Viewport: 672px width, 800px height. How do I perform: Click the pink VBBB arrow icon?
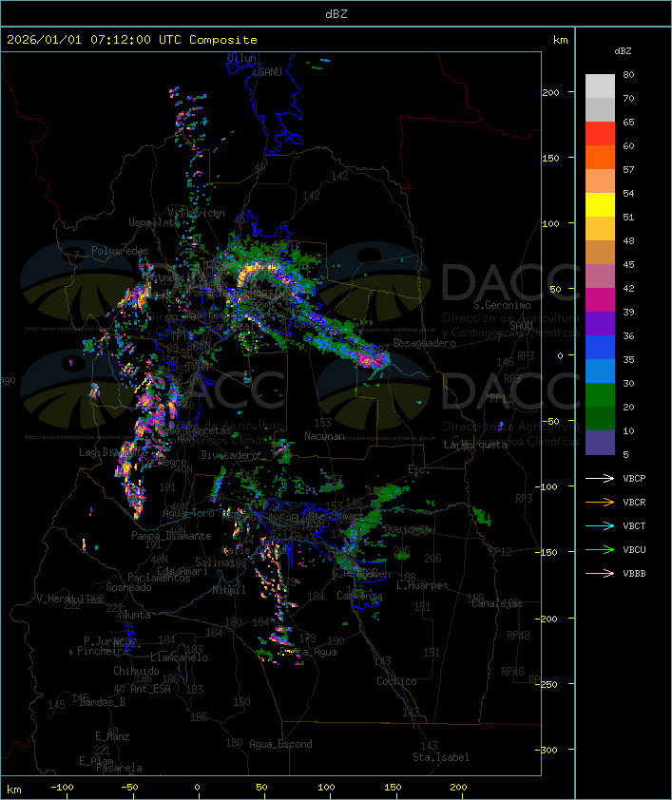tap(600, 574)
